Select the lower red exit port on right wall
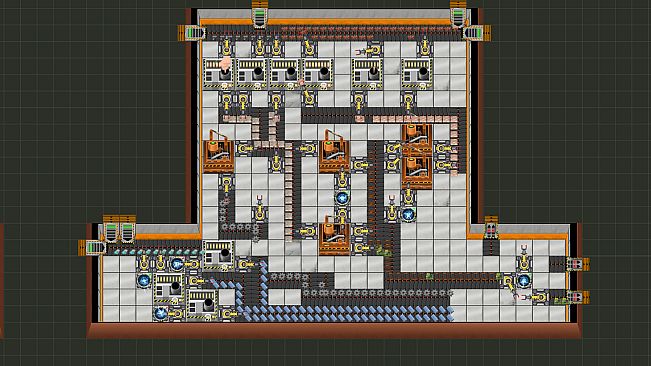 coord(578,297)
